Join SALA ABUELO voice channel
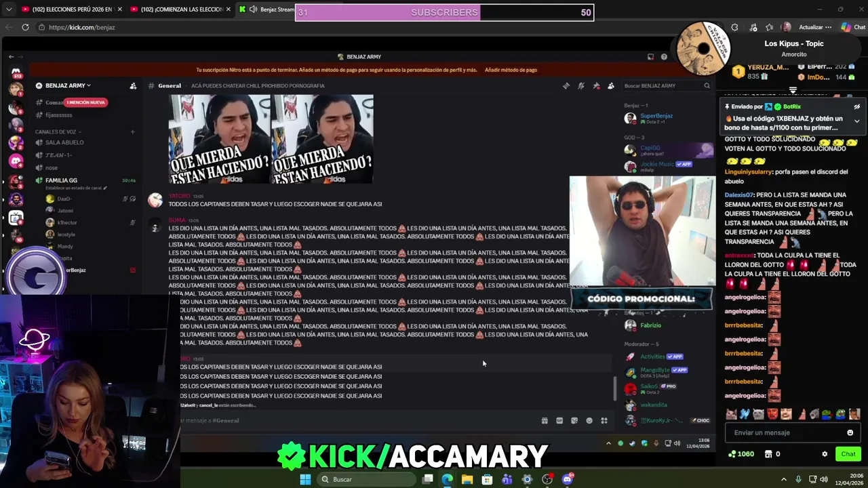Screen dimensions: 868x488 point(64,143)
